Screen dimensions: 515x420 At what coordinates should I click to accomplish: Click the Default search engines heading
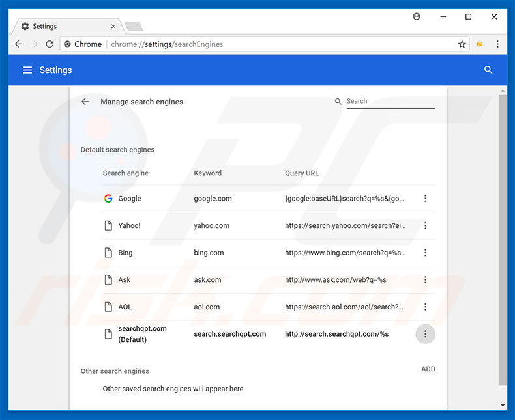[x=117, y=150]
